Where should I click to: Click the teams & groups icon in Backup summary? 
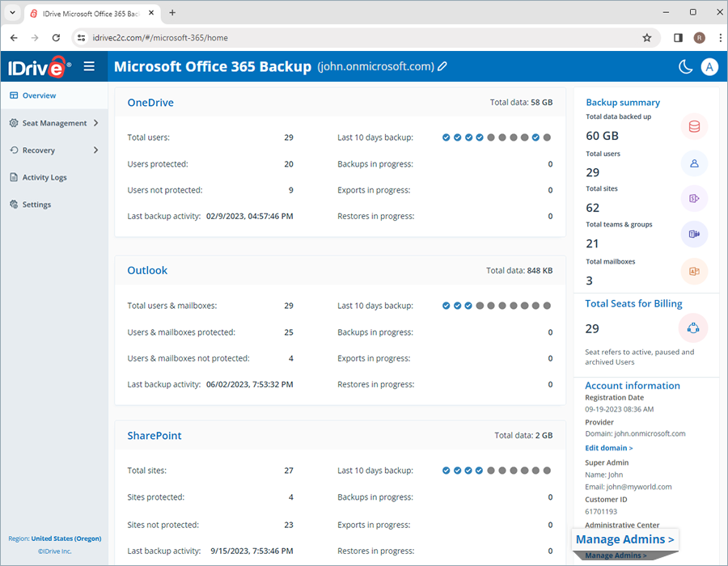(694, 234)
